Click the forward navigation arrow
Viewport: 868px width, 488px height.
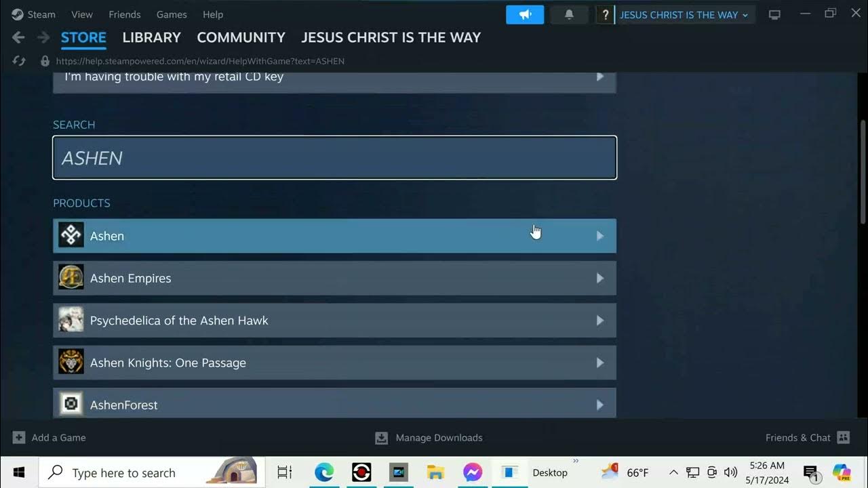coord(43,37)
